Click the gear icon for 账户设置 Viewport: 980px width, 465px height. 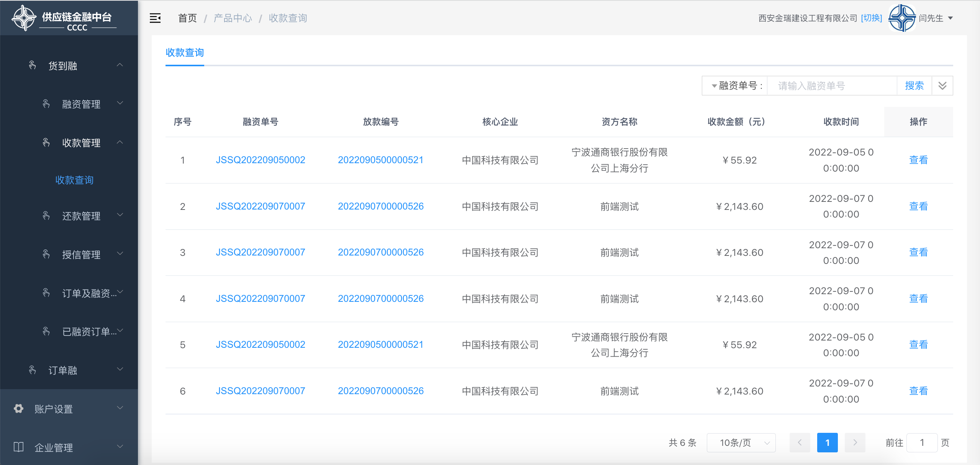tap(18, 409)
